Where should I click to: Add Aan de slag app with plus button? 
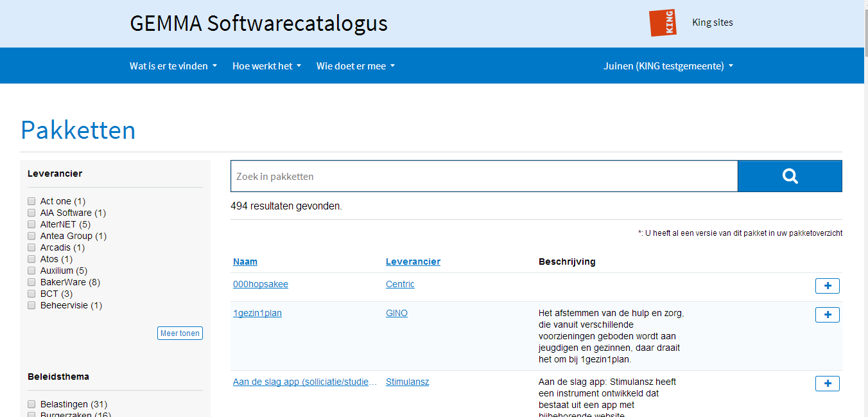tap(828, 384)
